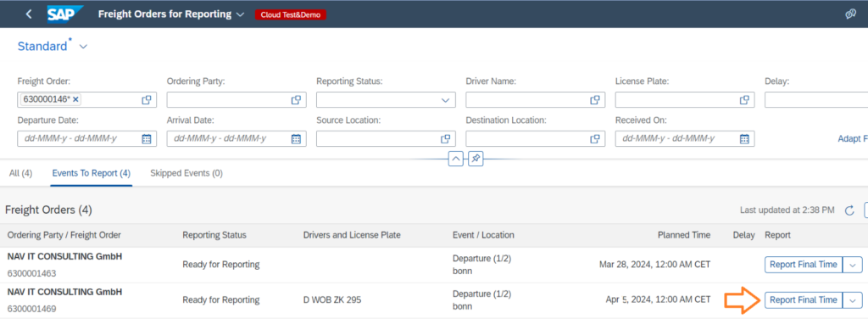Click the SAP logo
The width and height of the screenshot is (868, 319).
pyautogui.click(x=64, y=14)
